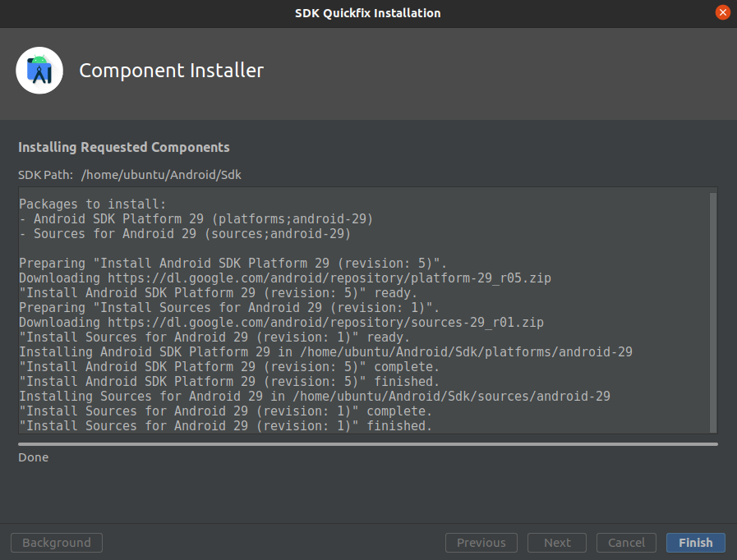The width and height of the screenshot is (737, 560).
Task: Click 'Install Android SDK Platform 29' ready line
Action: tap(218, 292)
